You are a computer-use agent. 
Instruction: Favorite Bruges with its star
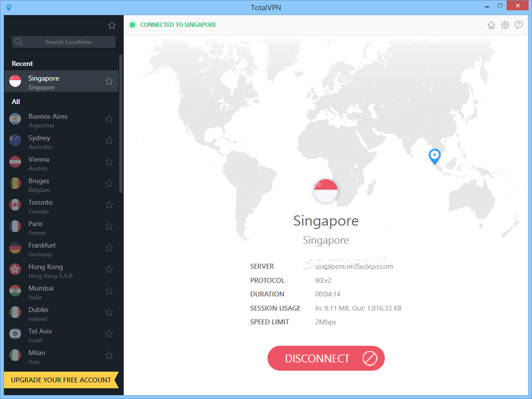(109, 184)
